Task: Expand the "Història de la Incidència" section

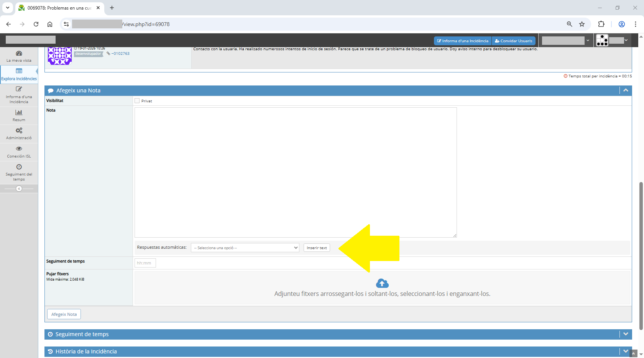Action: [x=626, y=351]
